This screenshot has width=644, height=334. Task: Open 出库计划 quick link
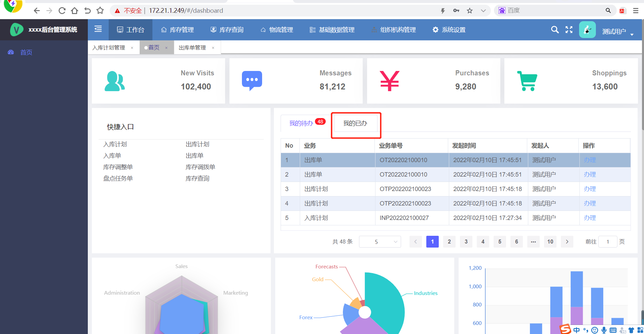(x=198, y=144)
